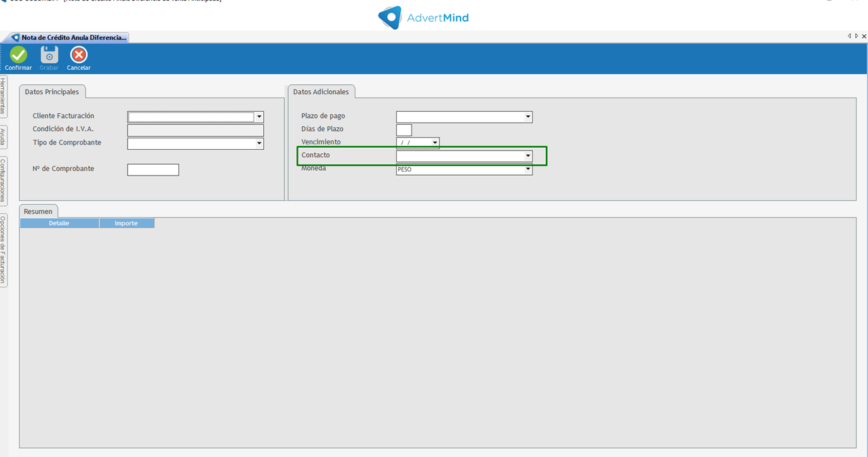Click the Importe column header
868x457 pixels.
click(126, 223)
